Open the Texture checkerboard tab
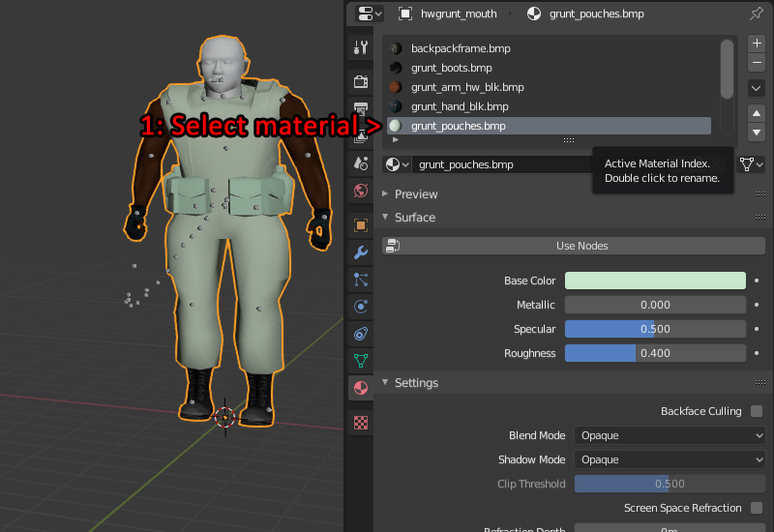Screen dimensions: 774x532 (x=361, y=423)
